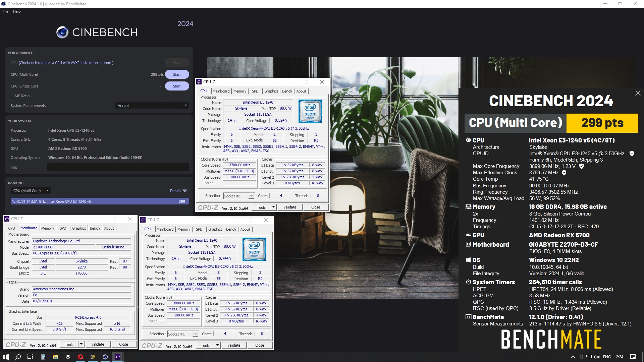The height and width of the screenshot is (362, 644).
Task: Click Close button in top CPU-Z window
Action: click(316, 207)
